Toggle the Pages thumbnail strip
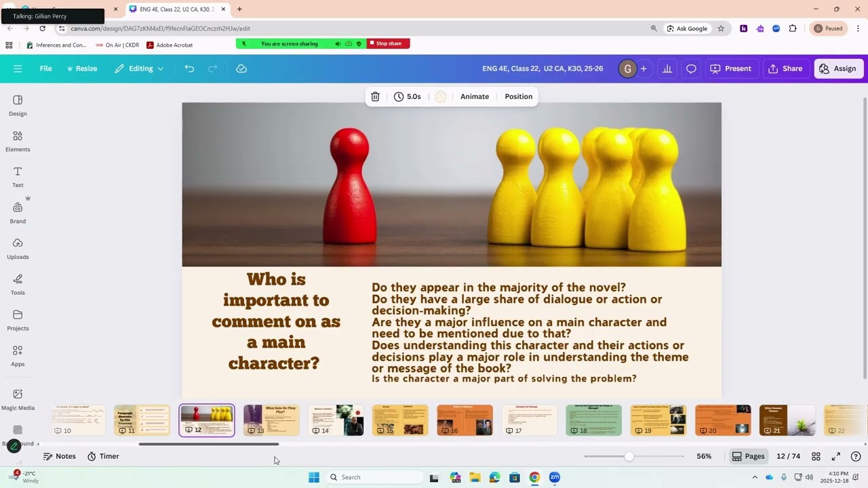Viewport: 868px width, 488px height. coord(749,456)
